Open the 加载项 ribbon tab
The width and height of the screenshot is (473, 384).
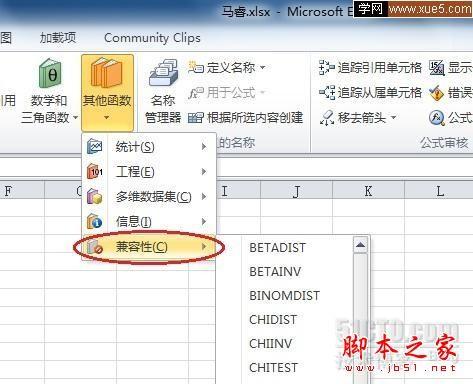point(58,38)
